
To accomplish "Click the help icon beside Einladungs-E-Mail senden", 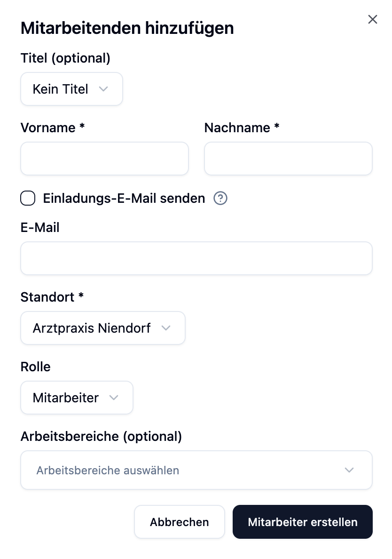I will pyautogui.click(x=220, y=199).
